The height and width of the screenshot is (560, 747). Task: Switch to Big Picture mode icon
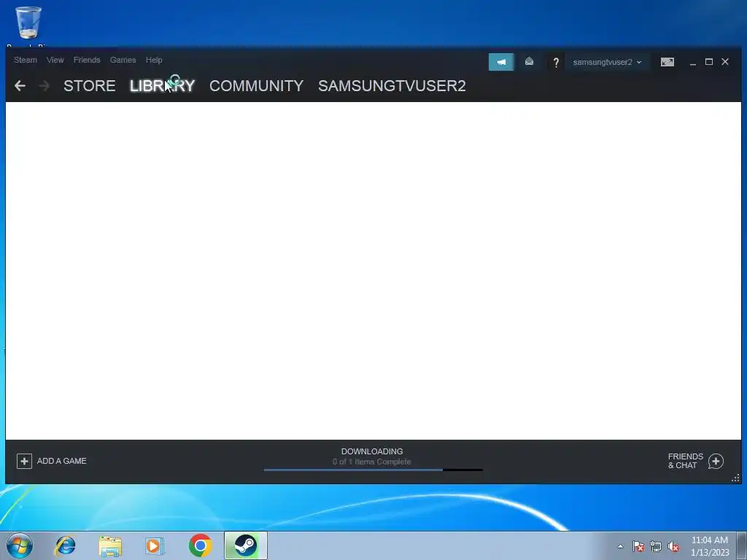pyautogui.click(x=667, y=62)
